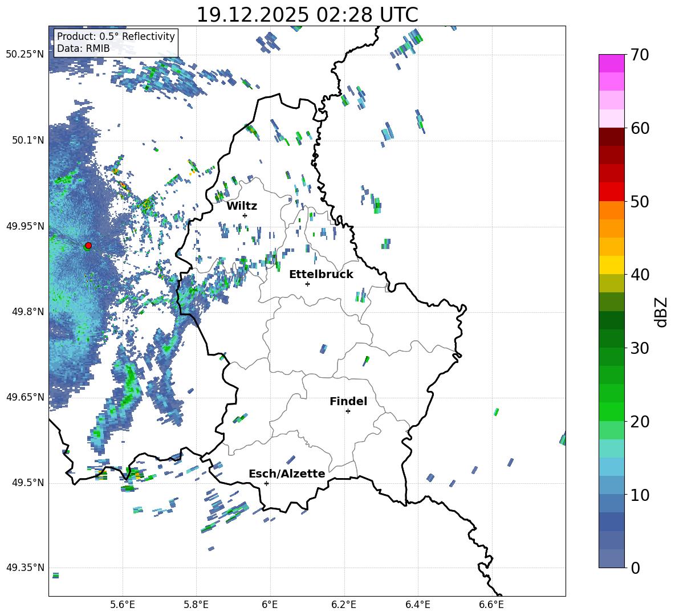Click the 60 colorbar tick value
Screen dimensions: 675x616
(x=640, y=128)
